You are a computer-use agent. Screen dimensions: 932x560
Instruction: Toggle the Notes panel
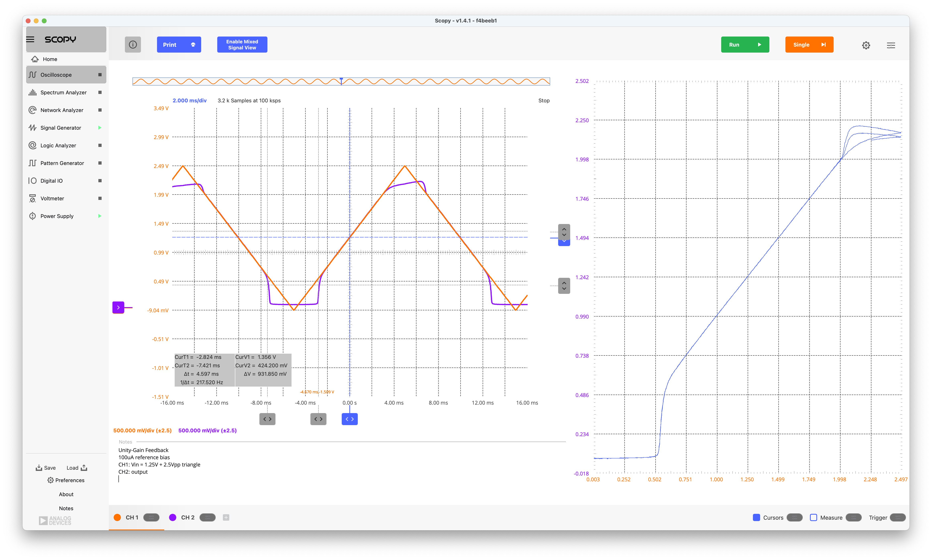(66, 509)
